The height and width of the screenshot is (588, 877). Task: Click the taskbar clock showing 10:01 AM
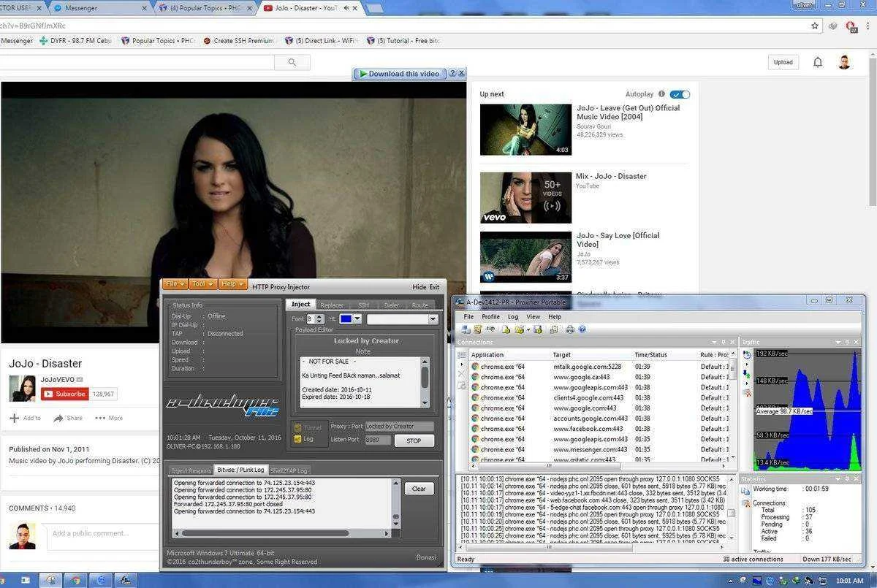848,581
